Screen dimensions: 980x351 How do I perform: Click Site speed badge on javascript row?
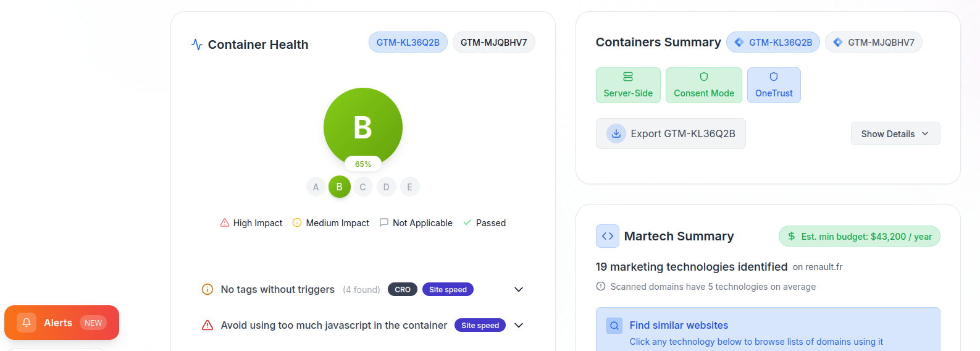480,325
